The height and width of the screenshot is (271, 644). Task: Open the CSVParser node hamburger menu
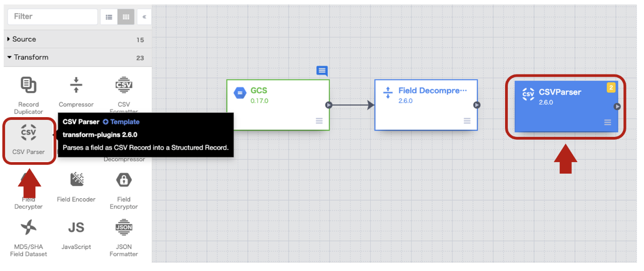click(608, 122)
